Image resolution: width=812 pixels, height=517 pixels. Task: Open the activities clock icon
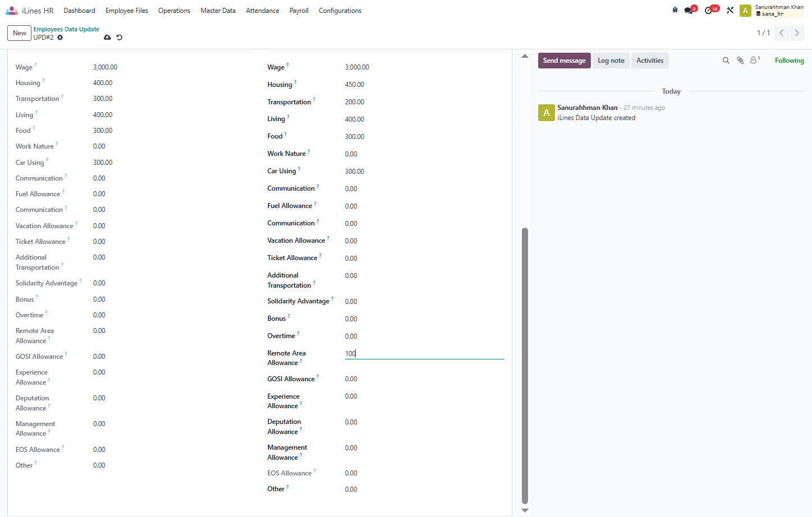709,10
